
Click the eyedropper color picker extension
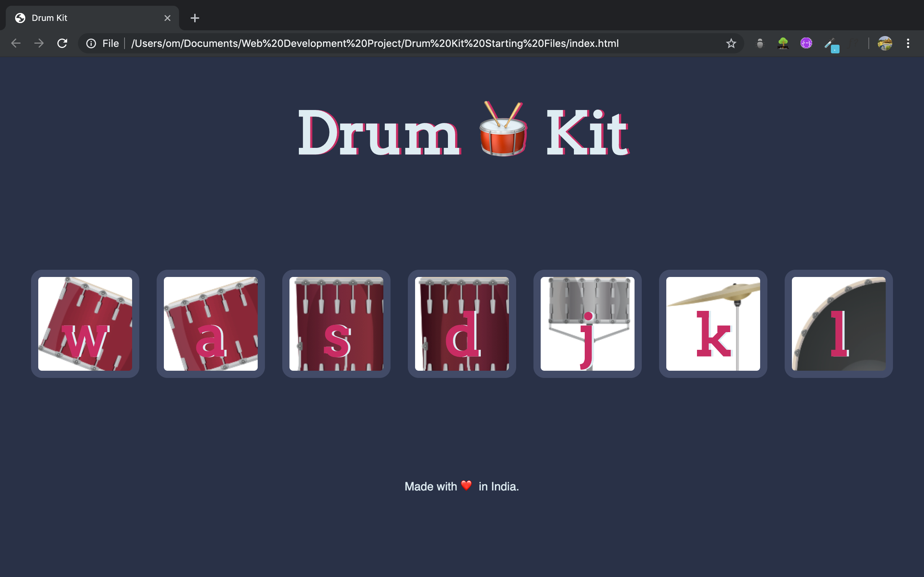pos(830,44)
